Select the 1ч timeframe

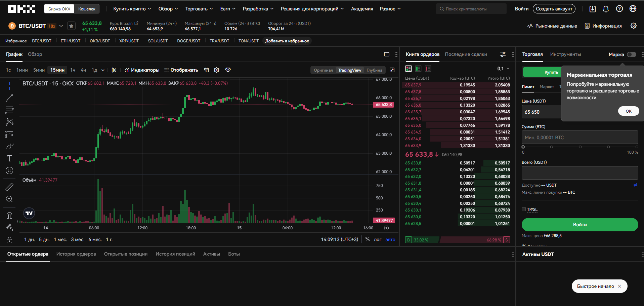click(73, 70)
